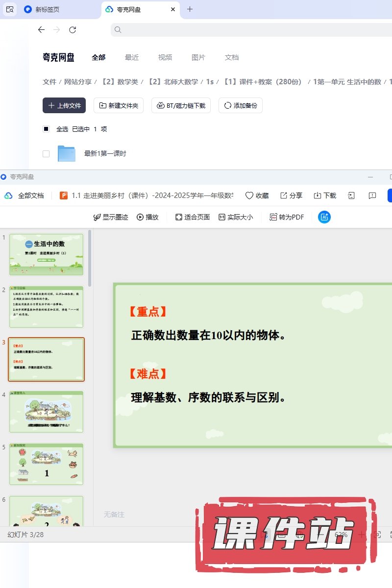Toggle the 全选 select-all checkbox
392x588 pixels.
(x=46, y=129)
